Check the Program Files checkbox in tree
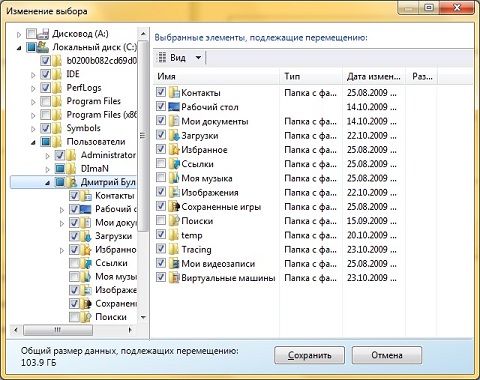Viewport: 480px width, 380px height. 46,101
